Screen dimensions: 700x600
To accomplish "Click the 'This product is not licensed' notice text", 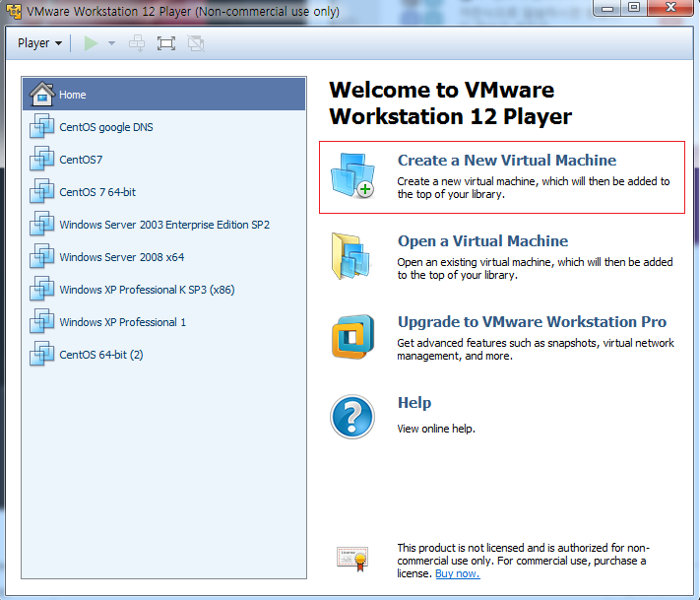I will [x=523, y=561].
